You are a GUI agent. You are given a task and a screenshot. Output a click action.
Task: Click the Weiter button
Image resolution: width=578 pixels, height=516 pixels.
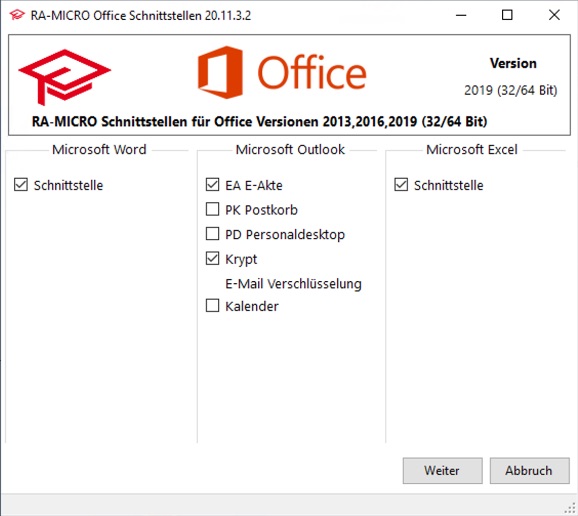442,471
